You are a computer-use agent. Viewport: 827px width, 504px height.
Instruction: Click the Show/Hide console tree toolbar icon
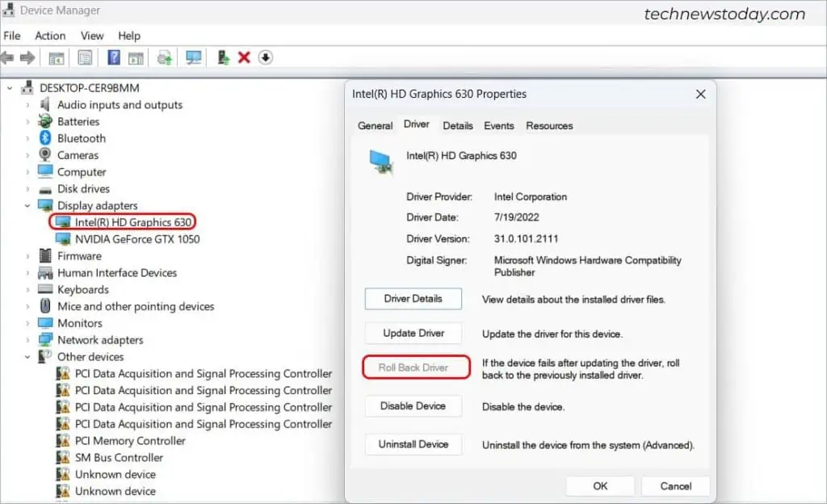(x=57, y=57)
